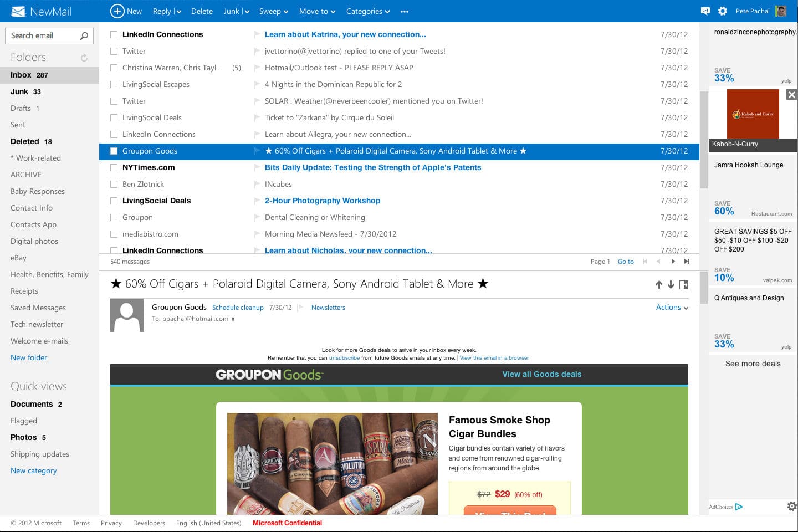The image size is (798, 532).
Task: Click the cigar bundles product image
Action: (332, 464)
